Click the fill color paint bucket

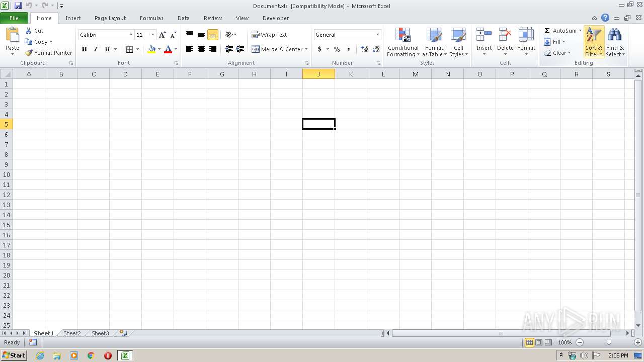click(x=151, y=49)
